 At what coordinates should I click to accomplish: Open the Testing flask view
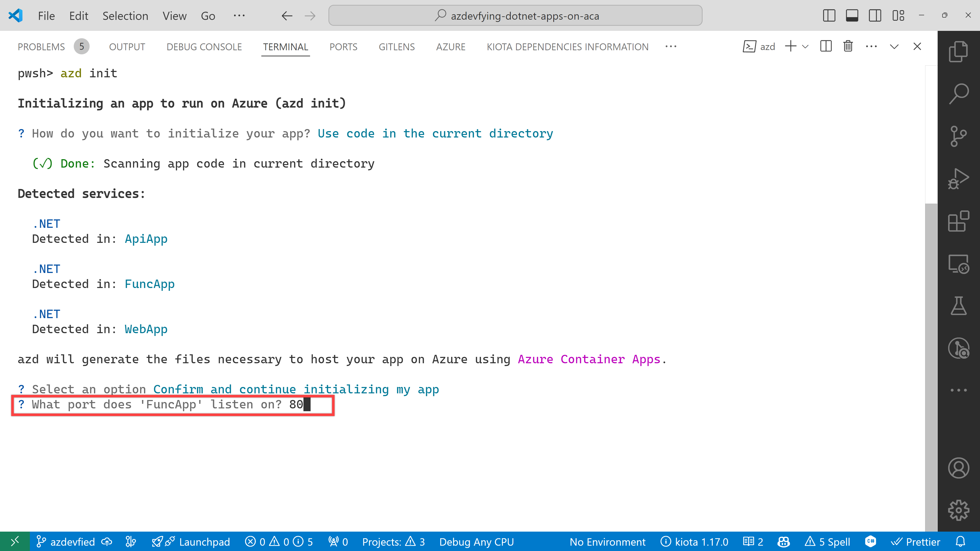[958, 306]
